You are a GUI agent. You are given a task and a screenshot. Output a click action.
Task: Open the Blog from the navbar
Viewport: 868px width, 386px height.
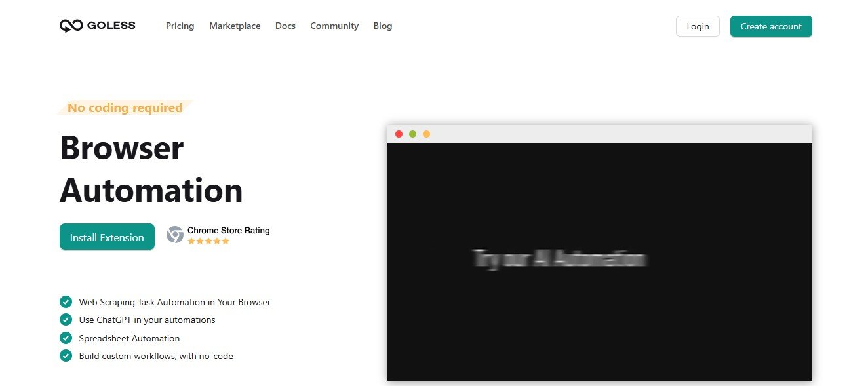[x=383, y=26]
